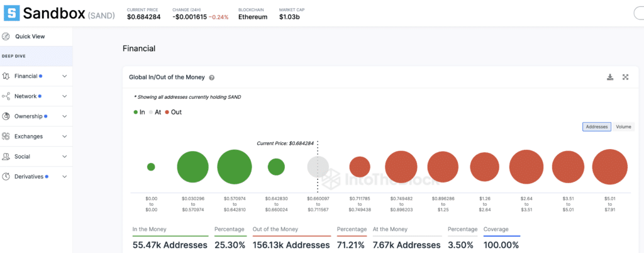This screenshot has width=644, height=253.
Task: Click the Social people icon
Action: pos(6,157)
